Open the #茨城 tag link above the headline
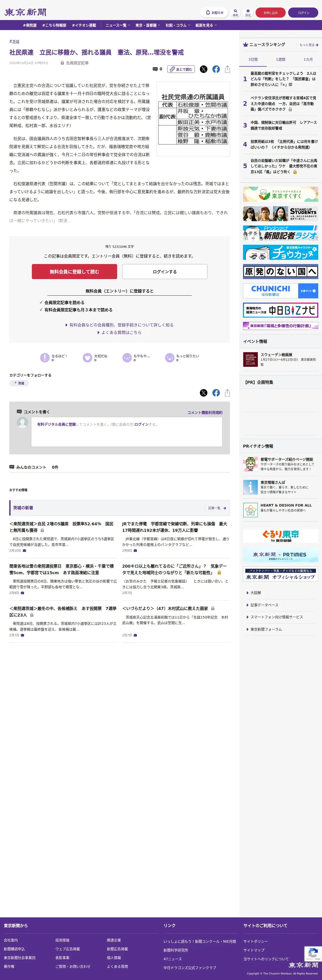 pyautogui.click(x=14, y=42)
